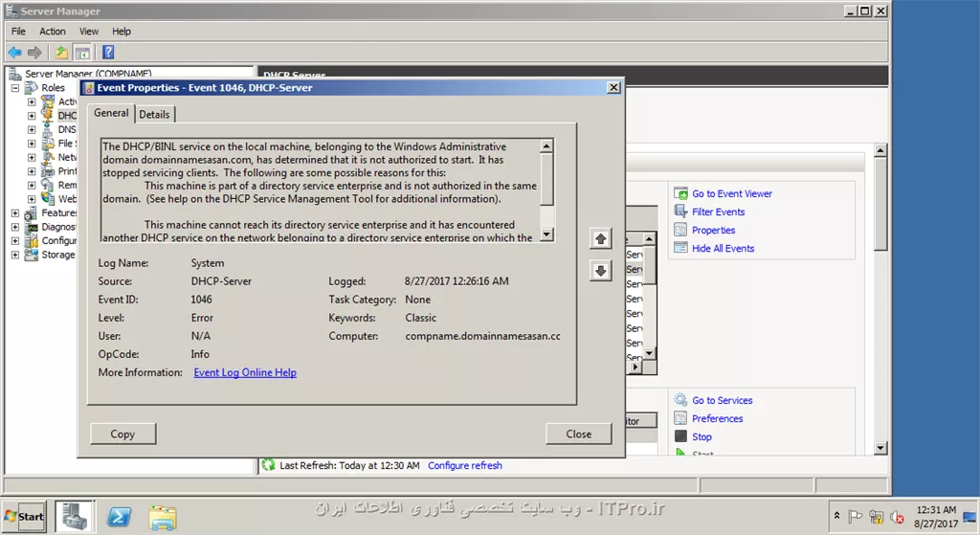Open the View menu
Viewport: 980px width, 535px height.
click(89, 32)
